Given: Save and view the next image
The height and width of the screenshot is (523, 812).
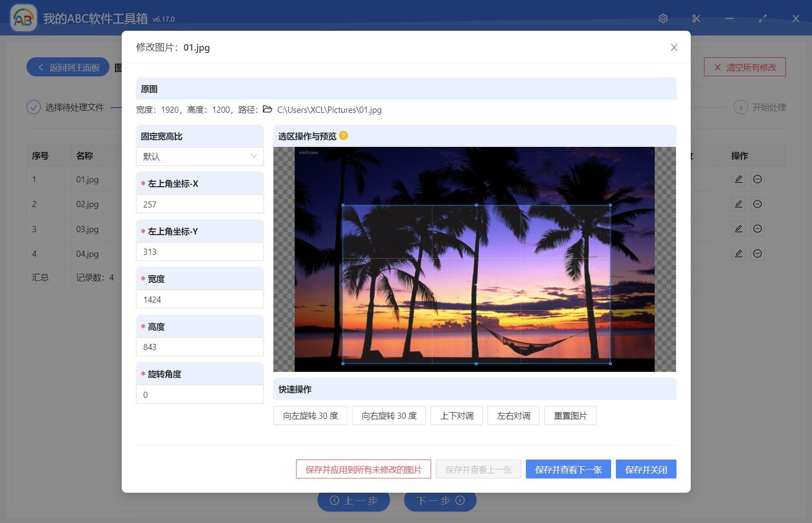Looking at the screenshot, I should tap(568, 469).
